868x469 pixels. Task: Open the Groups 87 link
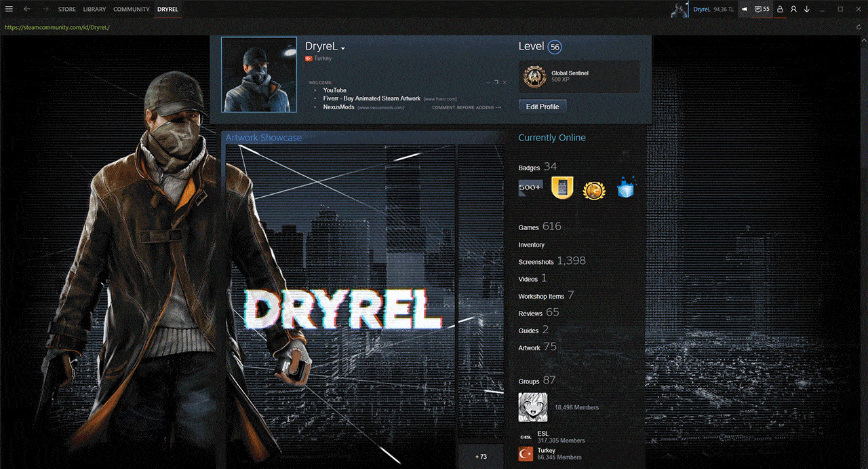click(536, 380)
